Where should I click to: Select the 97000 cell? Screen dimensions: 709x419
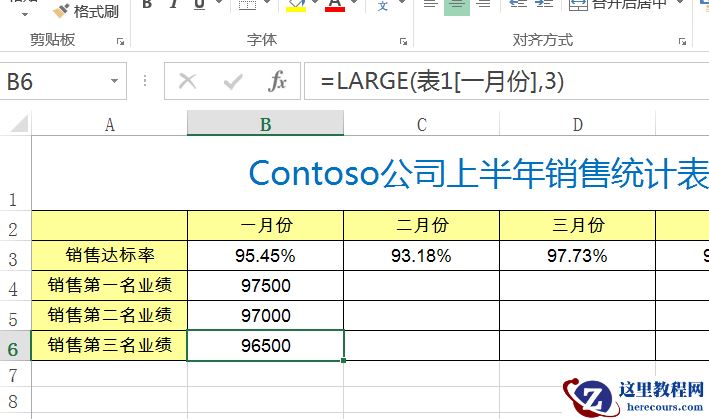pos(265,315)
